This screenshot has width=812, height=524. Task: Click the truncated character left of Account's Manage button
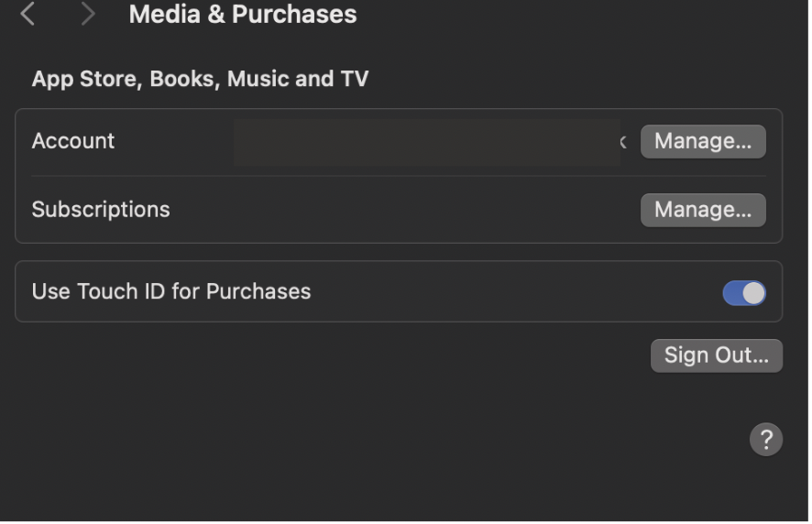pos(624,142)
